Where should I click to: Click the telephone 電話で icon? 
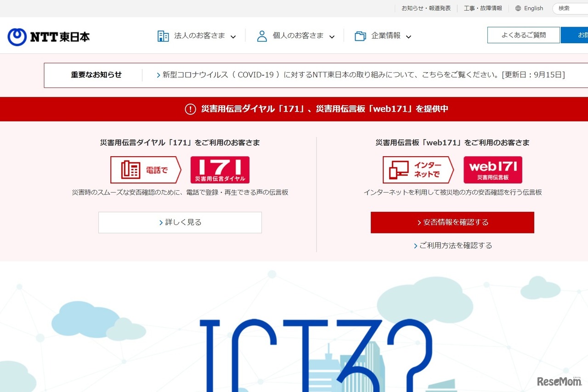[x=146, y=170]
